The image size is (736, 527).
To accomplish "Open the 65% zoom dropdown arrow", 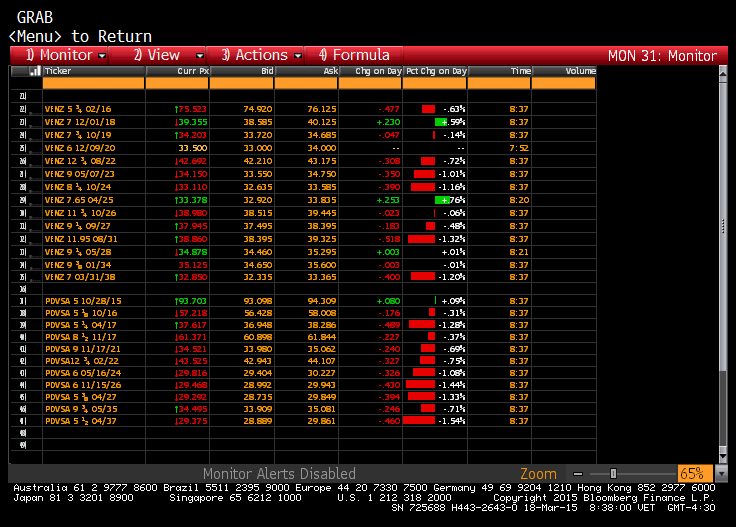I will (721, 474).
